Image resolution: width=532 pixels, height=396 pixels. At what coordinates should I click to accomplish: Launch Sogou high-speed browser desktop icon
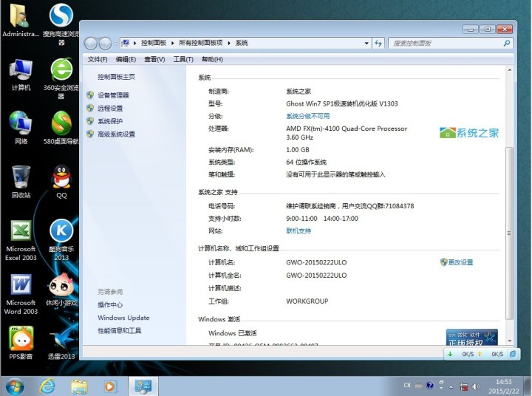click(x=61, y=24)
